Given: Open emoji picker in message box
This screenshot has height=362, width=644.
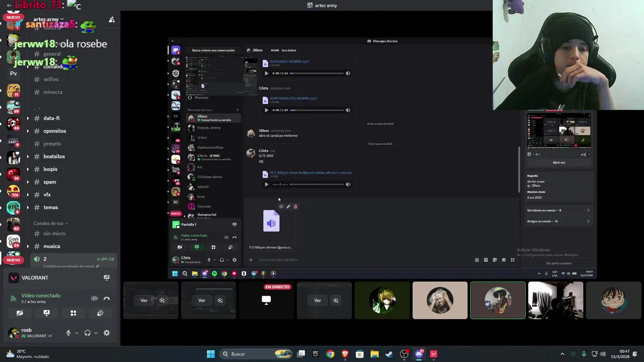Looking at the screenshot, I should [x=504, y=260].
